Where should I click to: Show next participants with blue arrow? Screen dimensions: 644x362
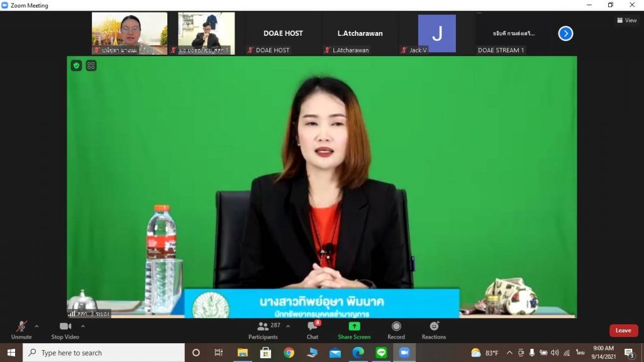[x=565, y=33]
